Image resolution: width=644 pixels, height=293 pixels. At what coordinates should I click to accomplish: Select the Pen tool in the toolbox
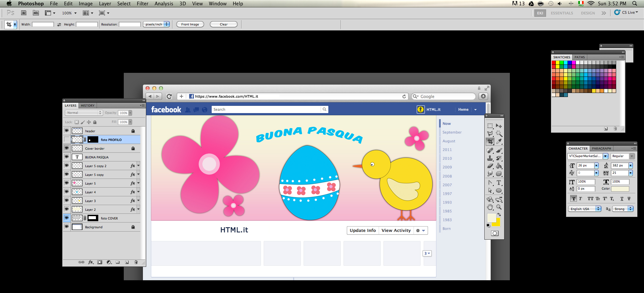490,183
